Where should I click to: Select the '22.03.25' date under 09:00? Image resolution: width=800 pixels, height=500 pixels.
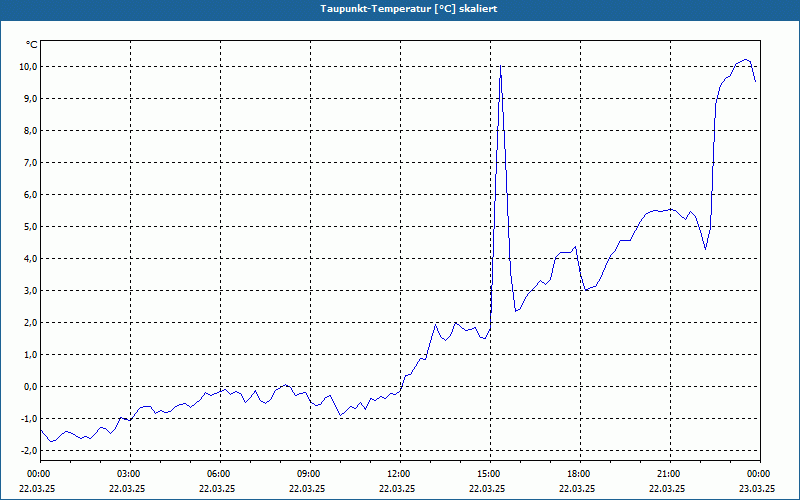pyautogui.click(x=307, y=488)
